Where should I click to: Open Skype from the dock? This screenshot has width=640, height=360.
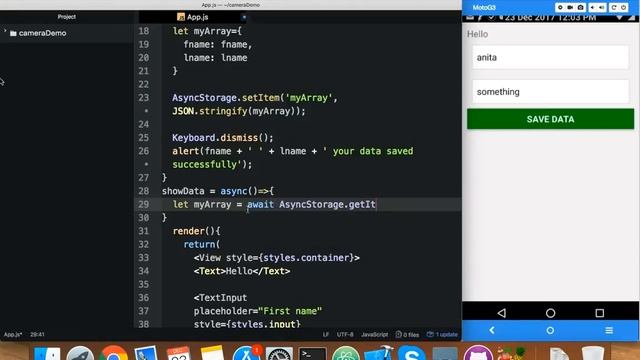pyautogui.click(x=411, y=353)
